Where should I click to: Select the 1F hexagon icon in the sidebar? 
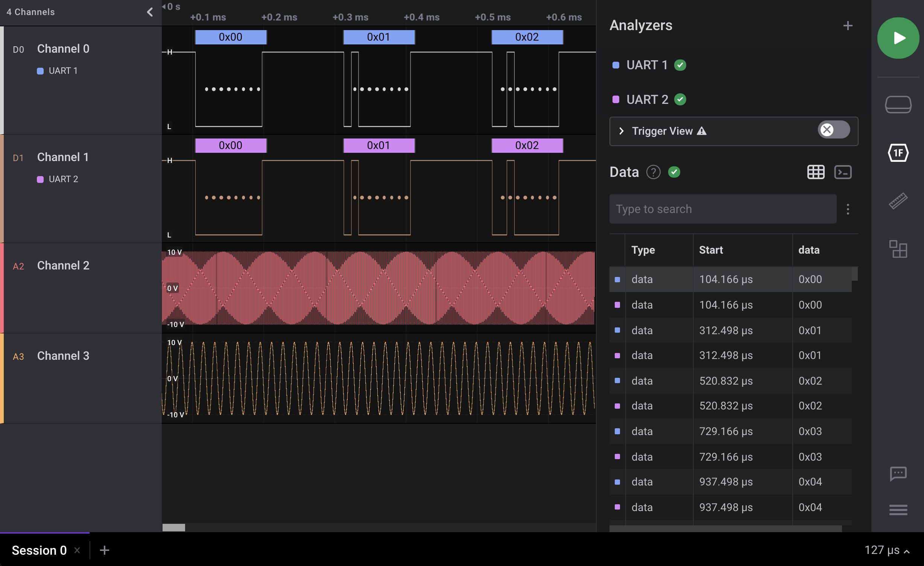(898, 153)
